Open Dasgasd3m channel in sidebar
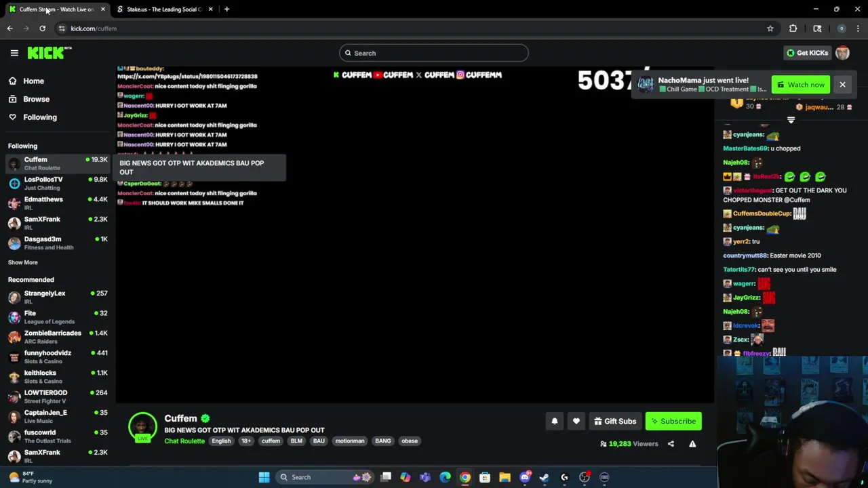The width and height of the screenshot is (868, 488). point(58,243)
